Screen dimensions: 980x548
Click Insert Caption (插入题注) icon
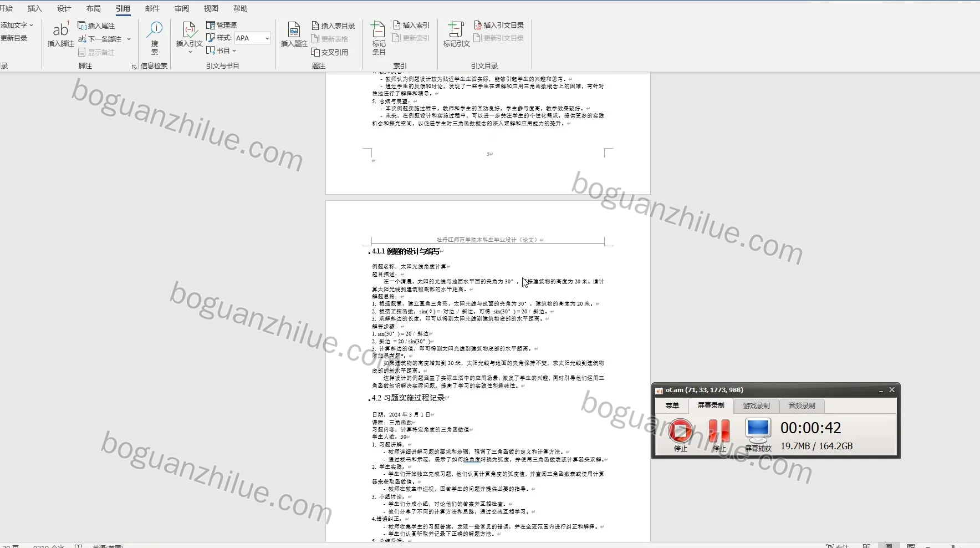coord(294,34)
